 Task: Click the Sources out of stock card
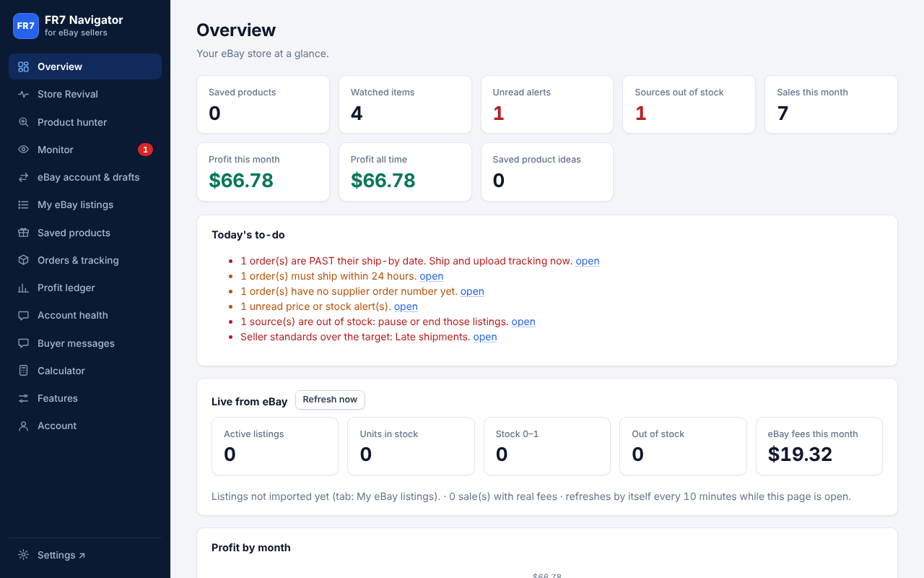click(x=689, y=105)
